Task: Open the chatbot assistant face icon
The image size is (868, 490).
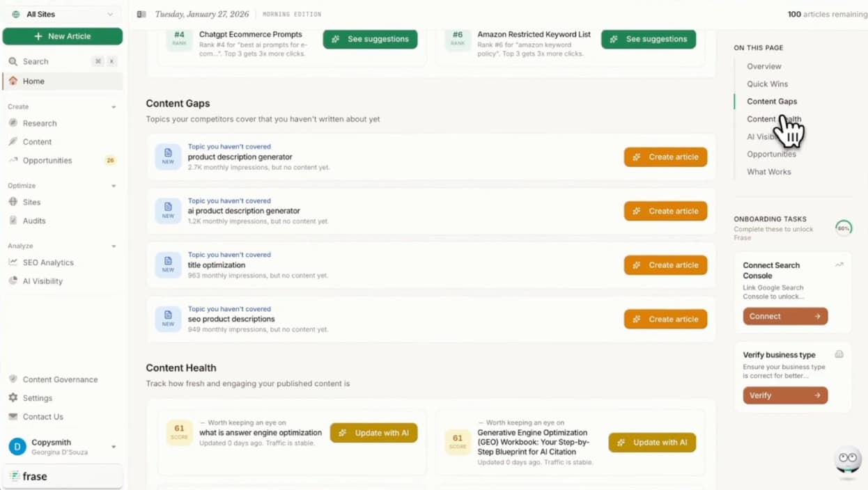Action: click(848, 459)
